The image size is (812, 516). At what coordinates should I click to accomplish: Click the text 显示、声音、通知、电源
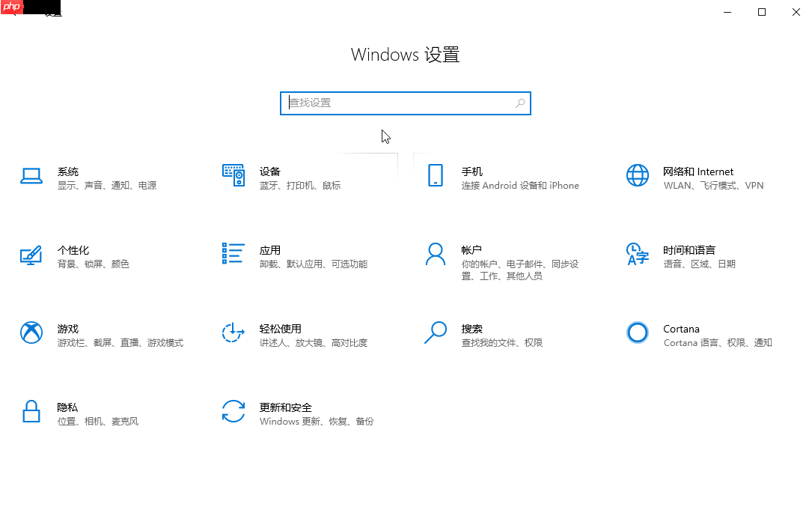pyautogui.click(x=107, y=186)
